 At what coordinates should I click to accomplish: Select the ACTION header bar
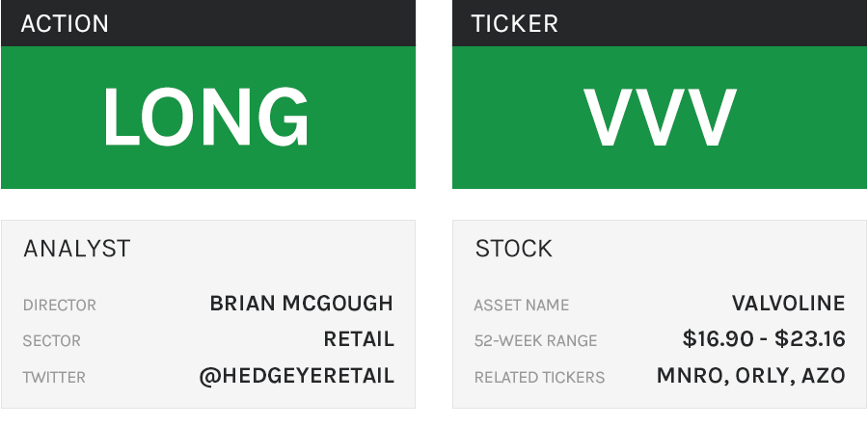[207, 23]
